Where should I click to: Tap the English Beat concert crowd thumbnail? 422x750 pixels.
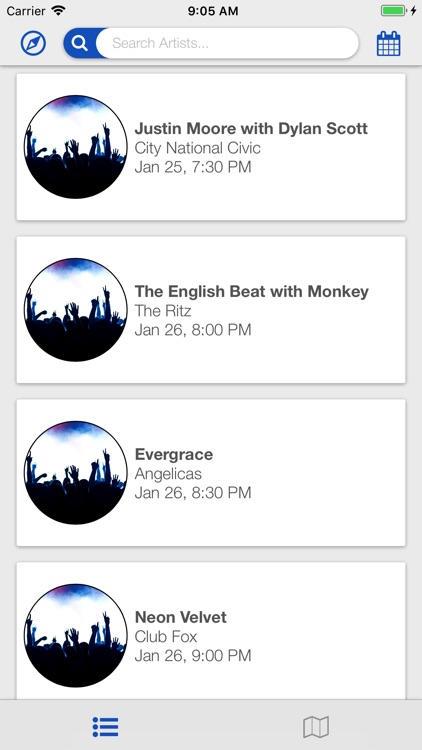click(x=76, y=309)
